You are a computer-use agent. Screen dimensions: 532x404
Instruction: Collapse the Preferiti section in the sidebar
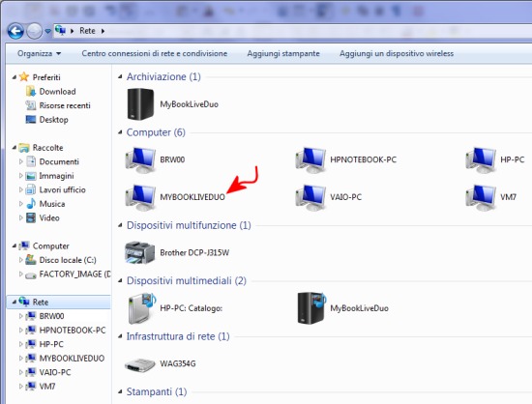[x=15, y=77]
